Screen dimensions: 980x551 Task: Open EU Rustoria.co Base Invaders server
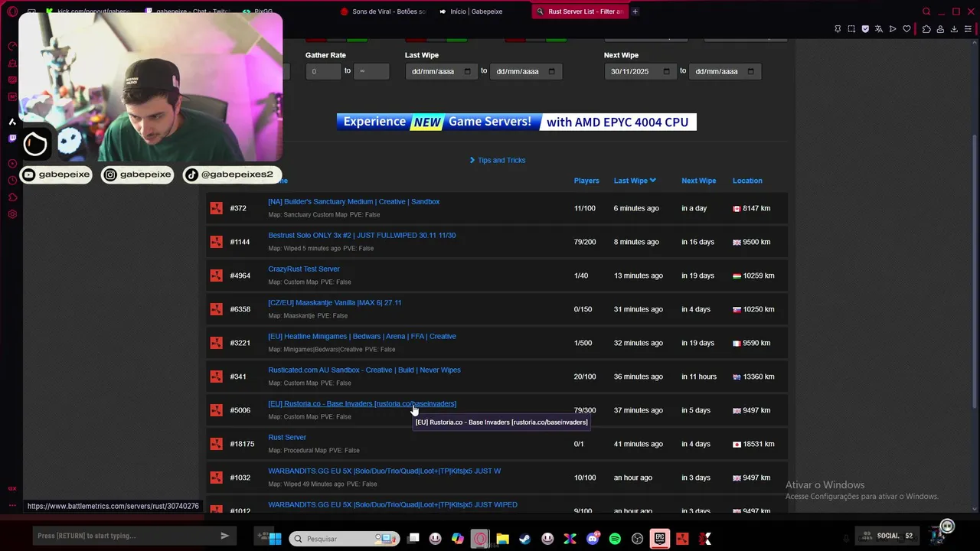[362, 404]
